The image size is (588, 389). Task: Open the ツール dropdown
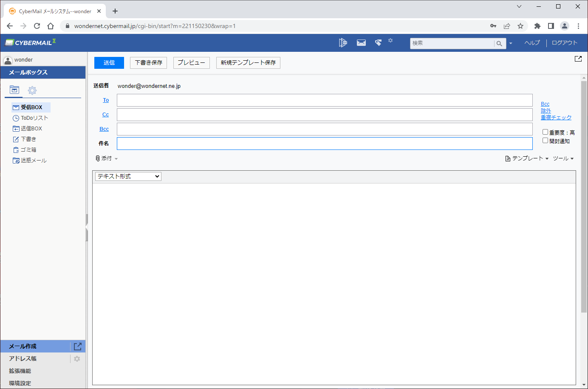[563, 158]
